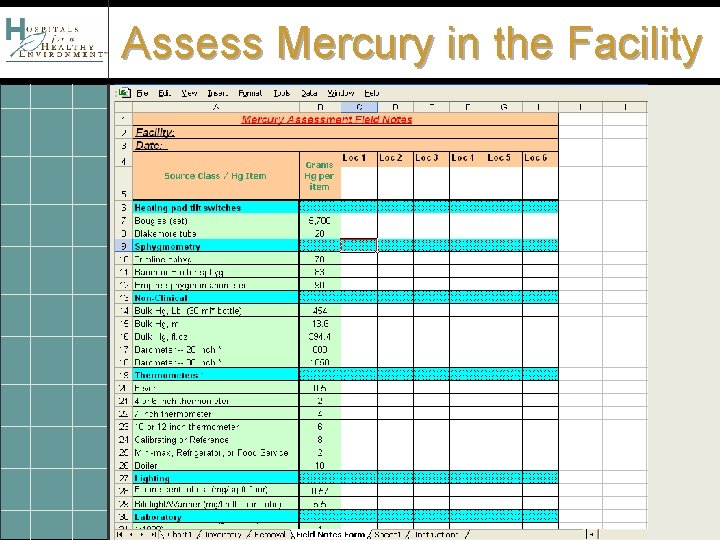Click the Grams Hg per item header cell

tap(320, 176)
